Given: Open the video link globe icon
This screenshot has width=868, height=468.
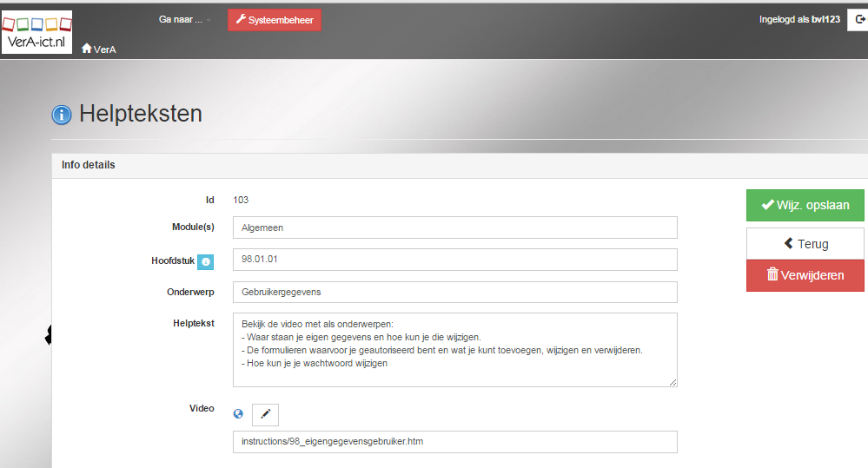Looking at the screenshot, I should point(238,414).
